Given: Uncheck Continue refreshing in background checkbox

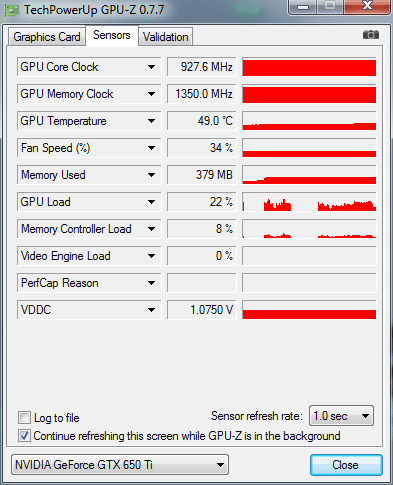Looking at the screenshot, I should click(24, 436).
